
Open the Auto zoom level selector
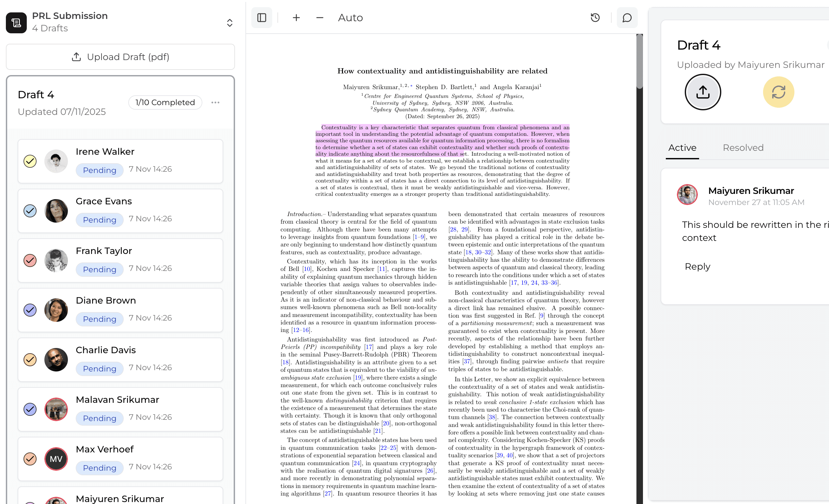coord(350,18)
